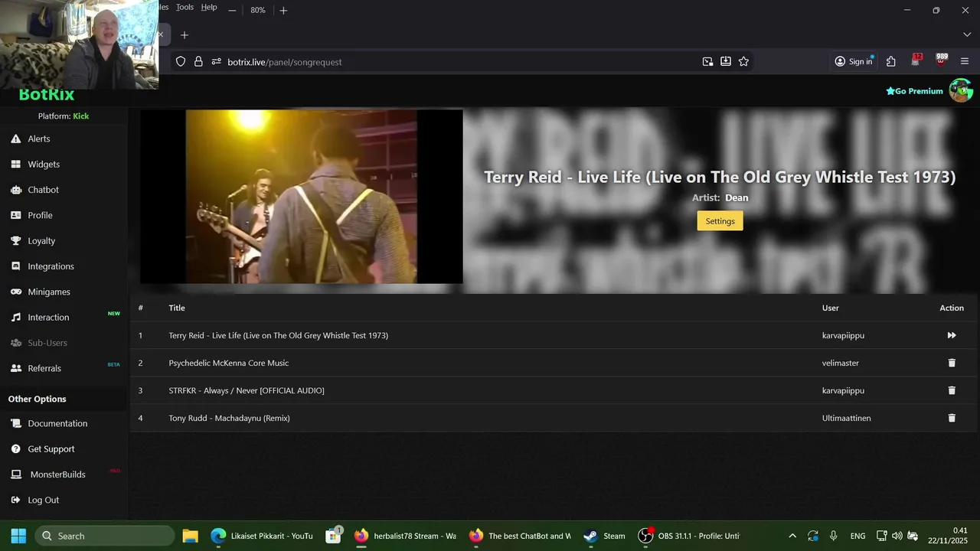The height and width of the screenshot is (551, 980).
Task: Bookmark this page with the star
Action: [743, 61]
